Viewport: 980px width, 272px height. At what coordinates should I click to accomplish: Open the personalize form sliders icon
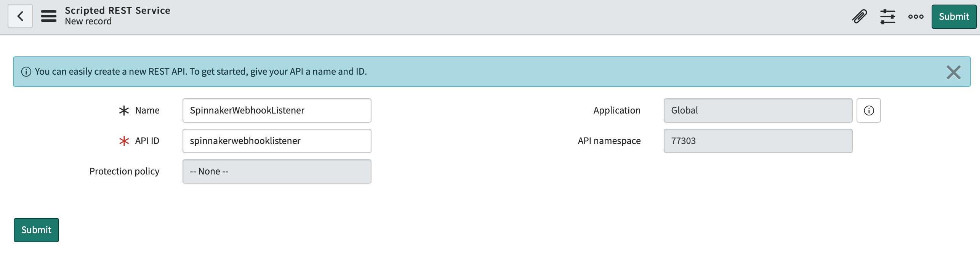point(887,17)
